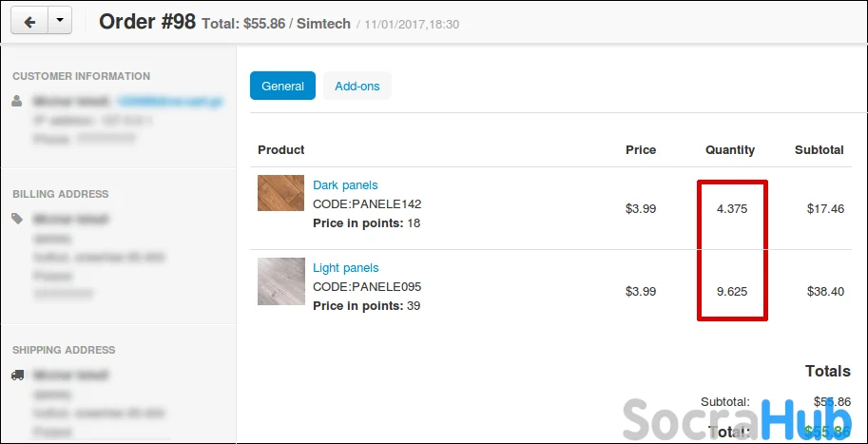Click the Customer Information section heading
The width and height of the screenshot is (868, 444).
point(82,76)
